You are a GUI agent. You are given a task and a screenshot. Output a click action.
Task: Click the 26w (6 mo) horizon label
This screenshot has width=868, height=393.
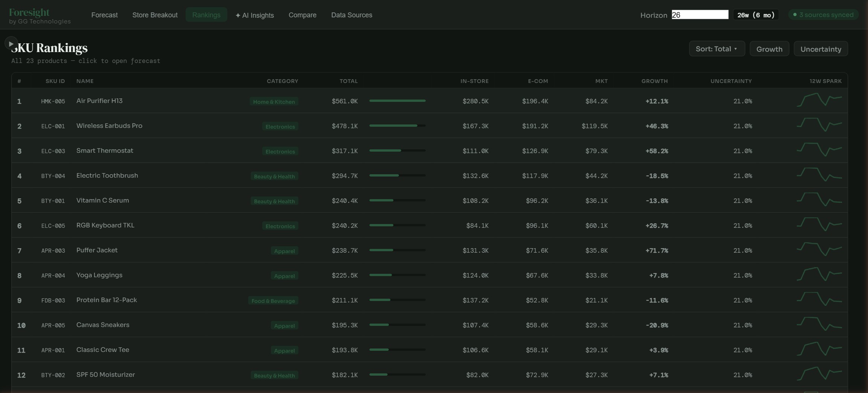point(756,15)
